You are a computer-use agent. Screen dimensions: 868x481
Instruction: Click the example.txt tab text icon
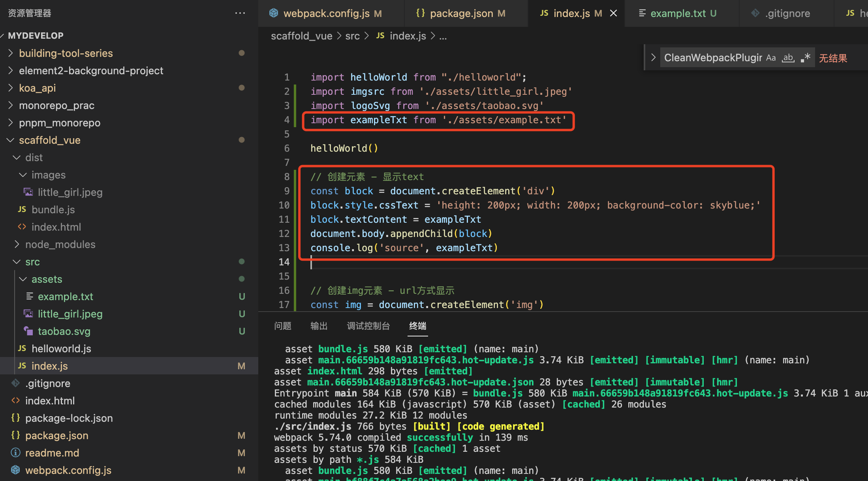pos(642,13)
